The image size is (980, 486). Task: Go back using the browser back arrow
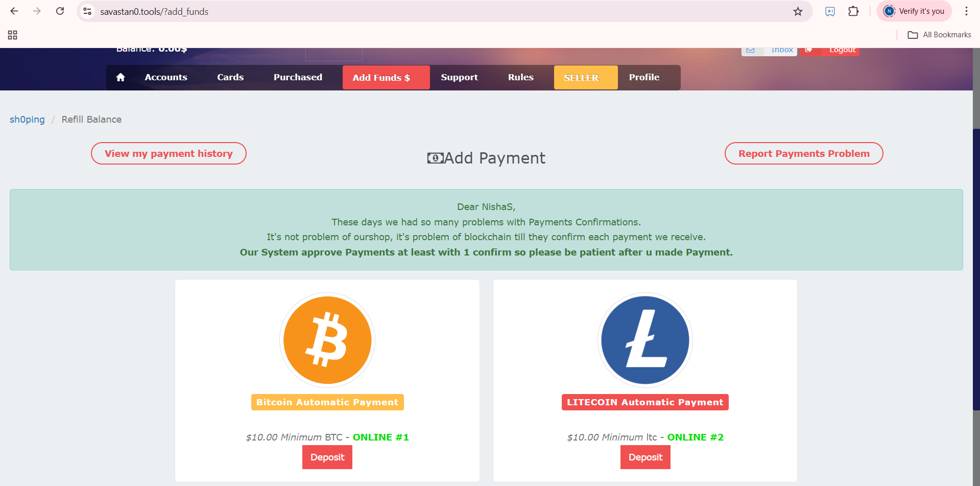[x=14, y=11]
